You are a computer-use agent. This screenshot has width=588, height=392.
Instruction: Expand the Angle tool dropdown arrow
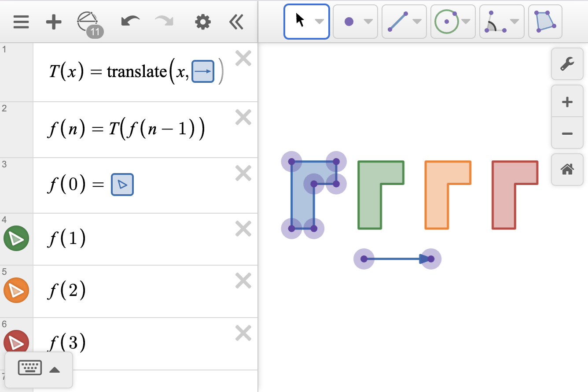coord(514,22)
